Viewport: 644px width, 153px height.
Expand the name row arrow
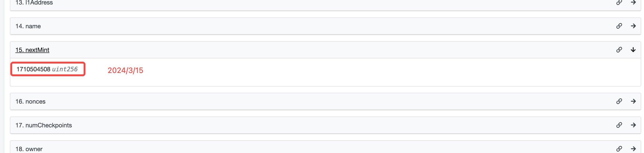tap(633, 26)
